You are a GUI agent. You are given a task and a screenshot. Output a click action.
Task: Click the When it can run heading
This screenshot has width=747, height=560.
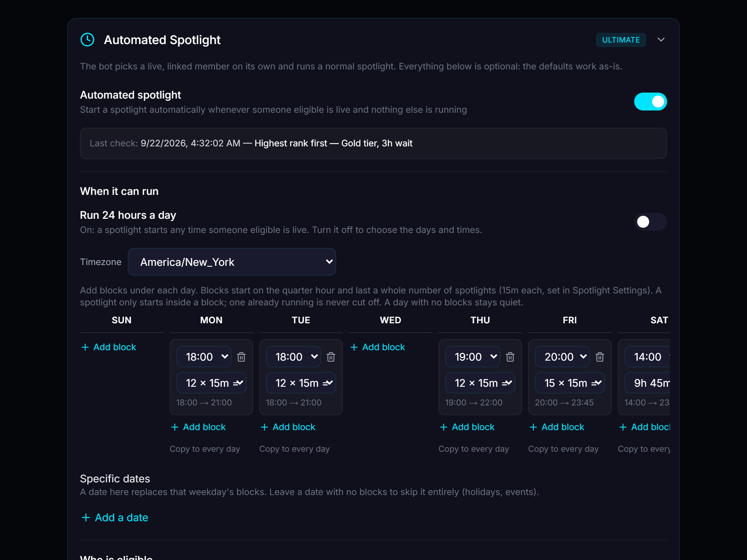pos(119,191)
